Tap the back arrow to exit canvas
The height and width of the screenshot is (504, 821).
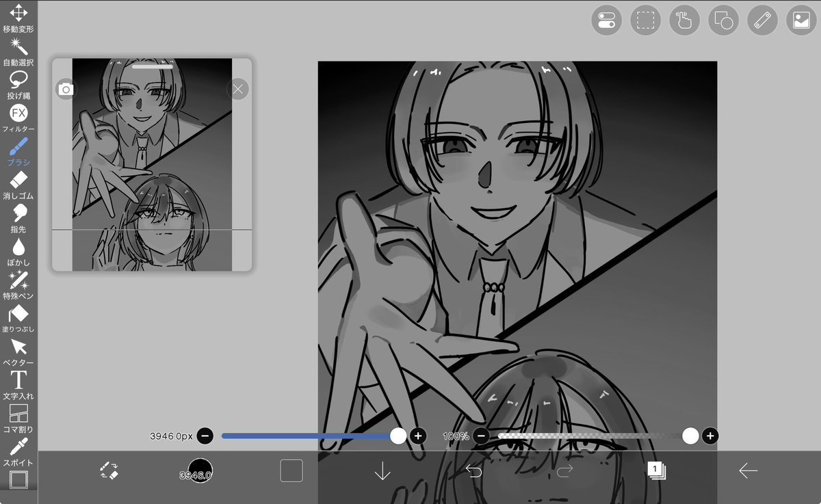click(x=748, y=470)
